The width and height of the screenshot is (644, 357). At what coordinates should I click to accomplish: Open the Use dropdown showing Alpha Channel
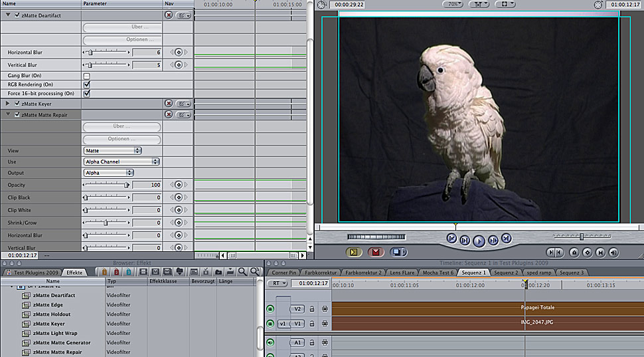[121, 162]
